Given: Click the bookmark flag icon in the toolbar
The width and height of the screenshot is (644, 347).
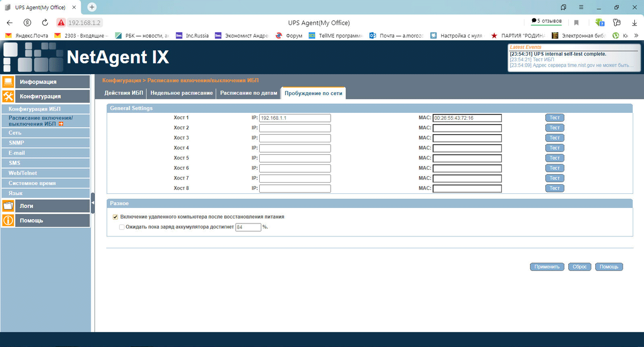Looking at the screenshot, I should 576,21.
